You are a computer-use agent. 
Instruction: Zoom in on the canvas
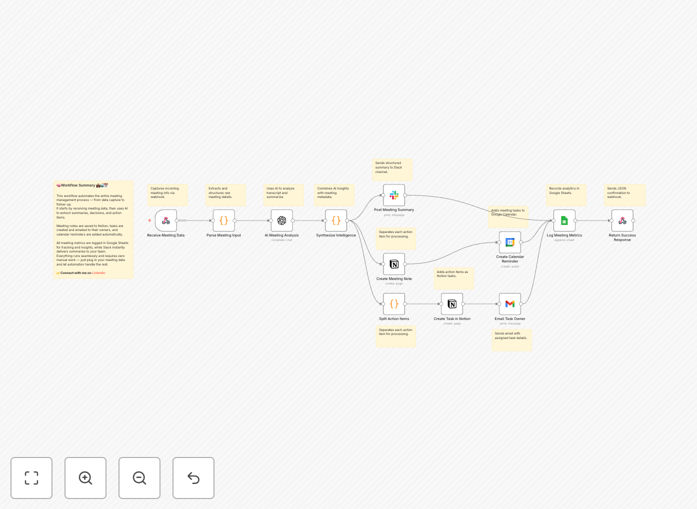[x=85, y=478]
